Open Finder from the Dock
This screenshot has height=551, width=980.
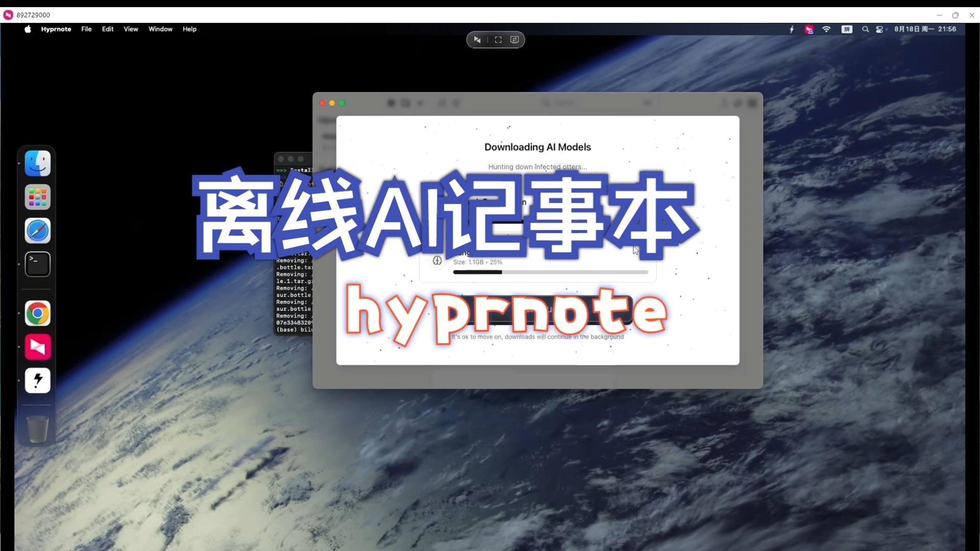[x=38, y=163]
